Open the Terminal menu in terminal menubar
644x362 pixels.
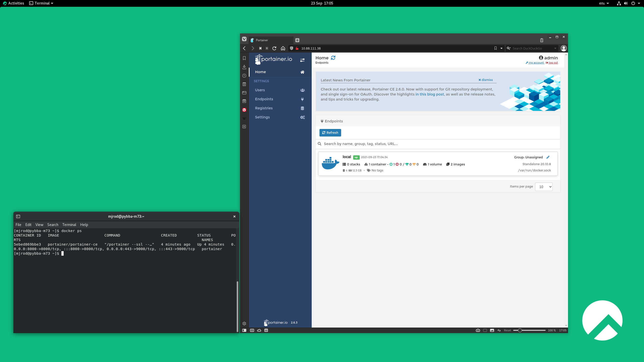[69, 225]
